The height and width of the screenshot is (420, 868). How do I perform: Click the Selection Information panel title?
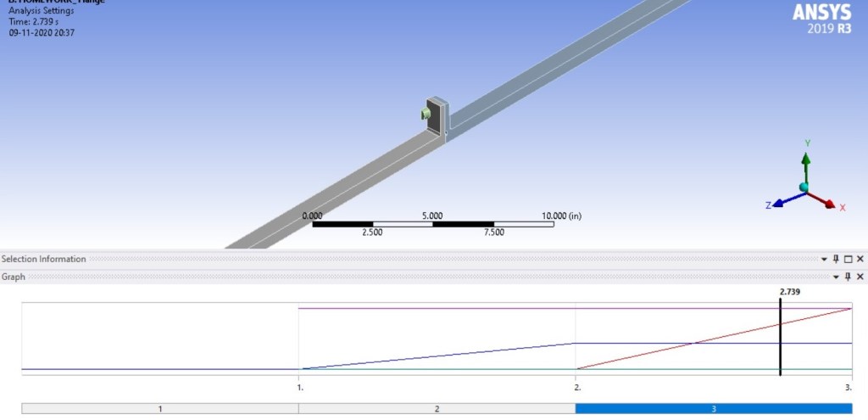43,259
